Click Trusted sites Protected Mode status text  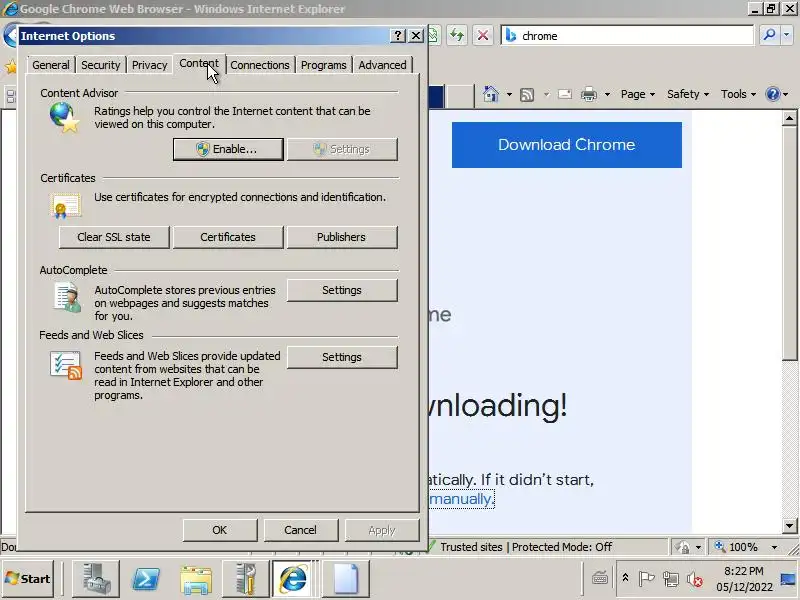coord(526,547)
